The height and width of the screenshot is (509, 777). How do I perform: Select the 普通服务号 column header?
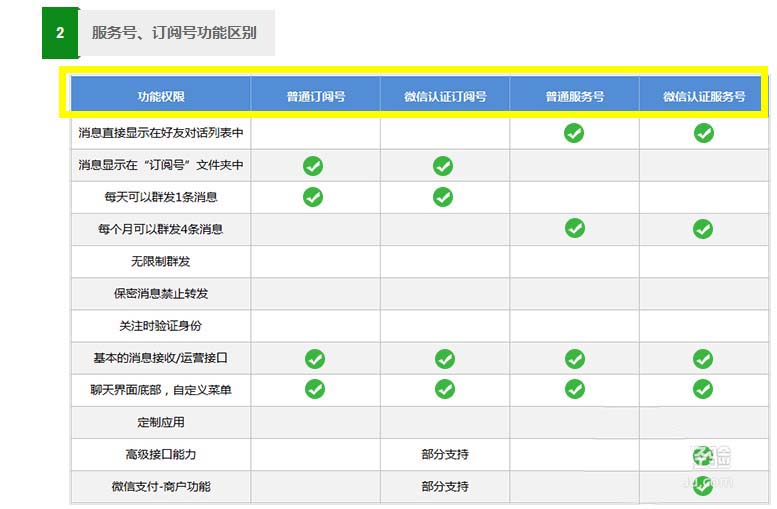click(x=575, y=96)
